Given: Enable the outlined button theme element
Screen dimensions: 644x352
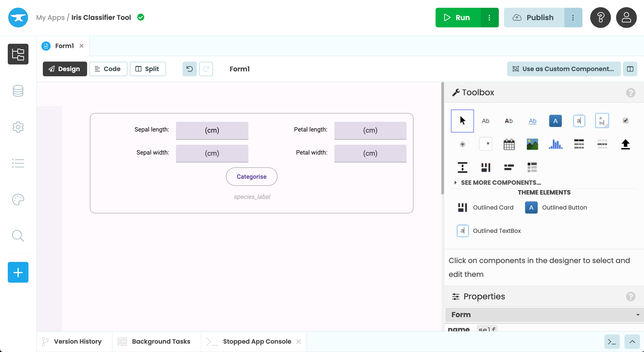Looking at the screenshot, I should [x=531, y=207].
